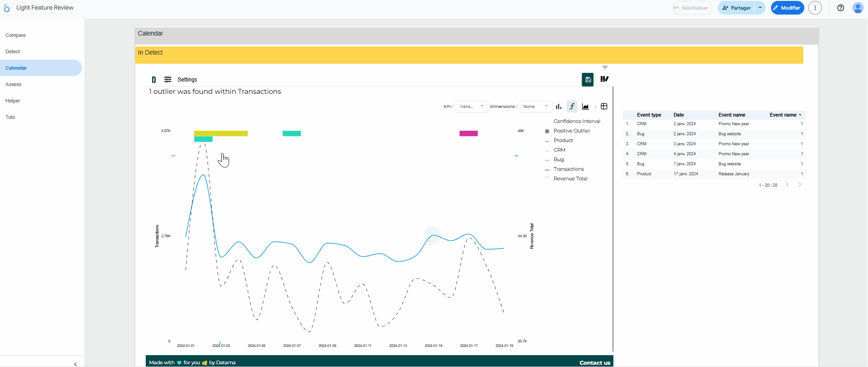868x367 pixels.
Task: Open the help question mark icon
Action: point(841,8)
